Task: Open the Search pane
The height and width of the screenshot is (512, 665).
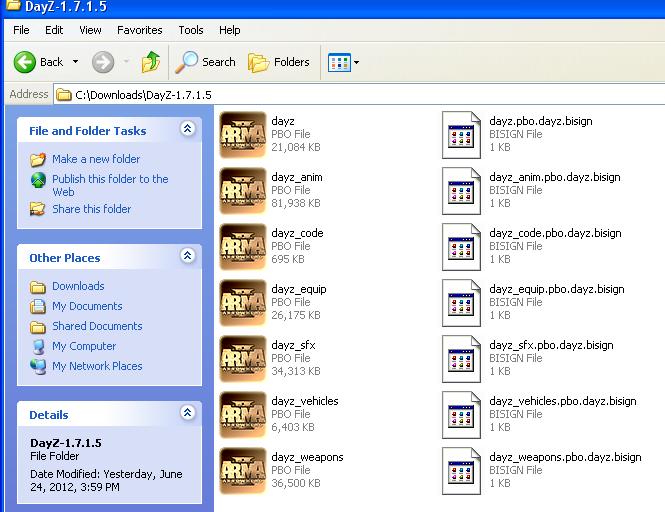Action: tap(206, 62)
